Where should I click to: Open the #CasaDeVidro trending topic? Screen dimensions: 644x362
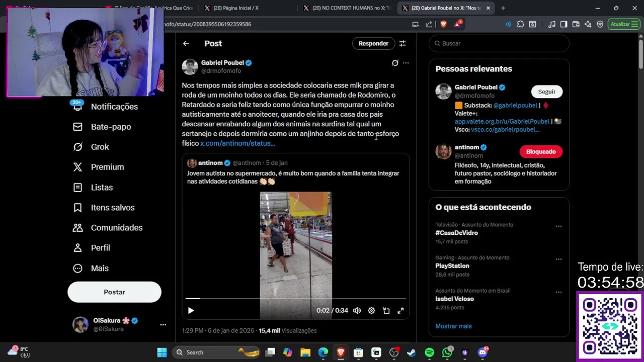[x=456, y=233]
